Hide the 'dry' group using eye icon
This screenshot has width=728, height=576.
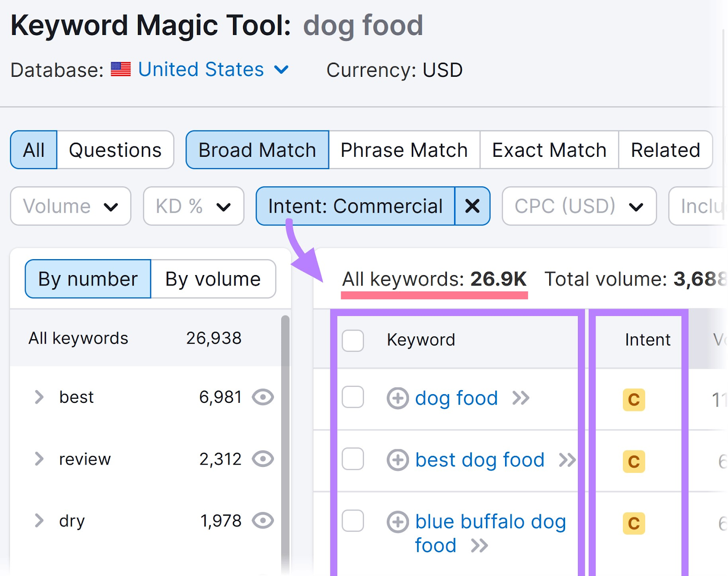tap(263, 521)
